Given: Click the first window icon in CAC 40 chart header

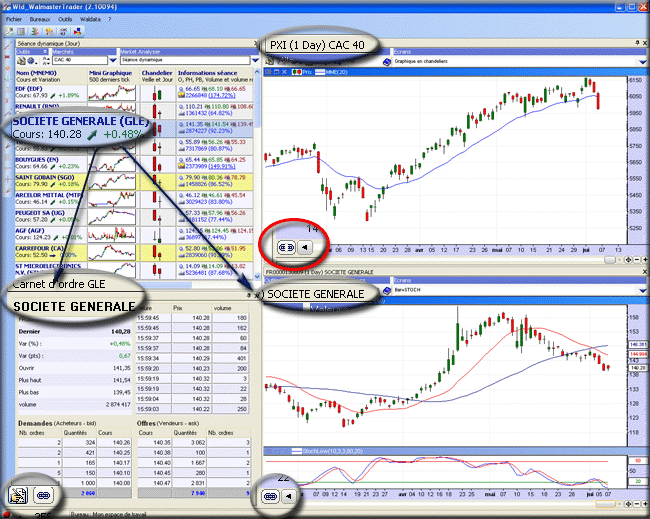Looking at the screenshot, I should click(x=268, y=72).
